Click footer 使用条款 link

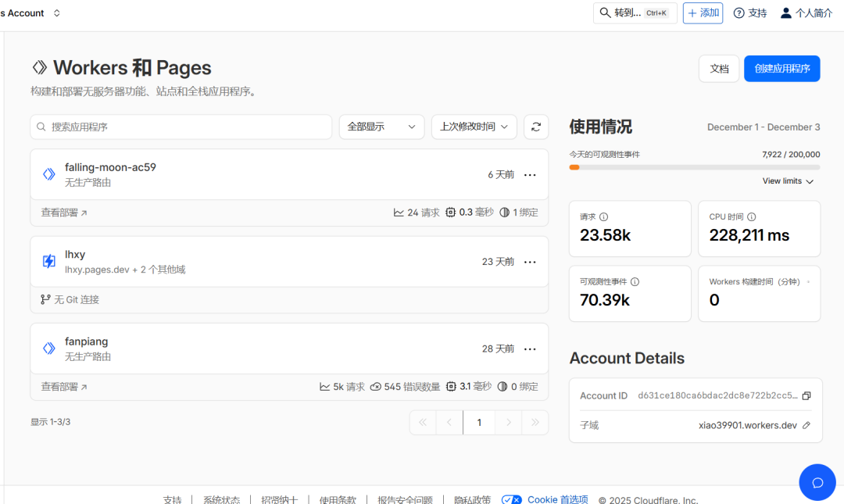point(338,499)
